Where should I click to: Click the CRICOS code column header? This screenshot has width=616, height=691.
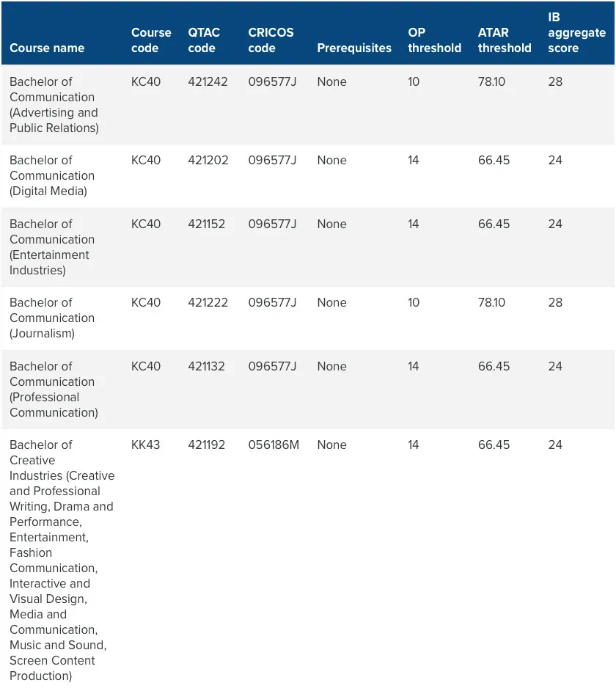(271, 40)
